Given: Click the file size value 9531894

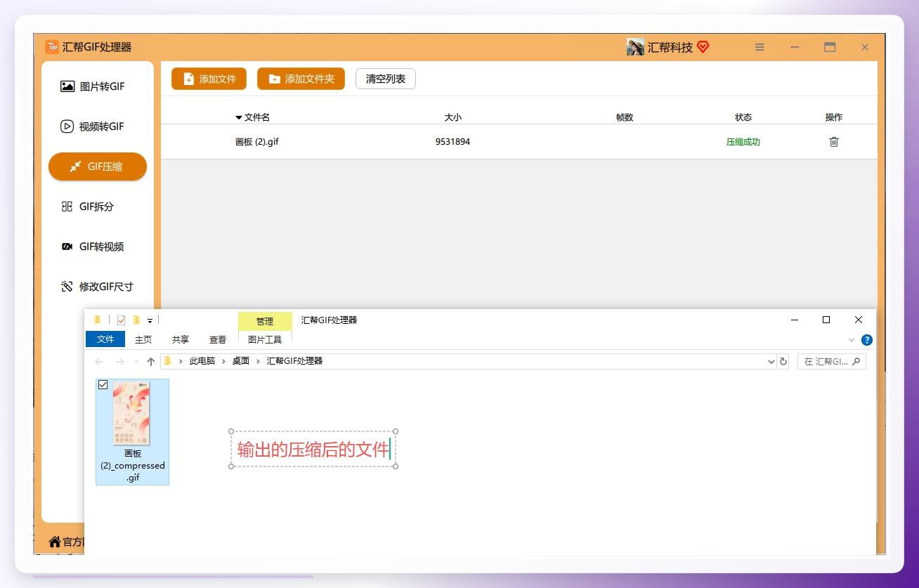Looking at the screenshot, I should pyautogui.click(x=452, y=142).
